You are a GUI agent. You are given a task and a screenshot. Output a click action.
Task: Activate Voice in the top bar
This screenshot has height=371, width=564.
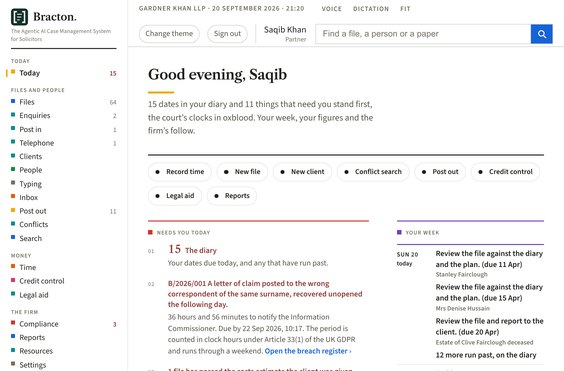(332, 9)
